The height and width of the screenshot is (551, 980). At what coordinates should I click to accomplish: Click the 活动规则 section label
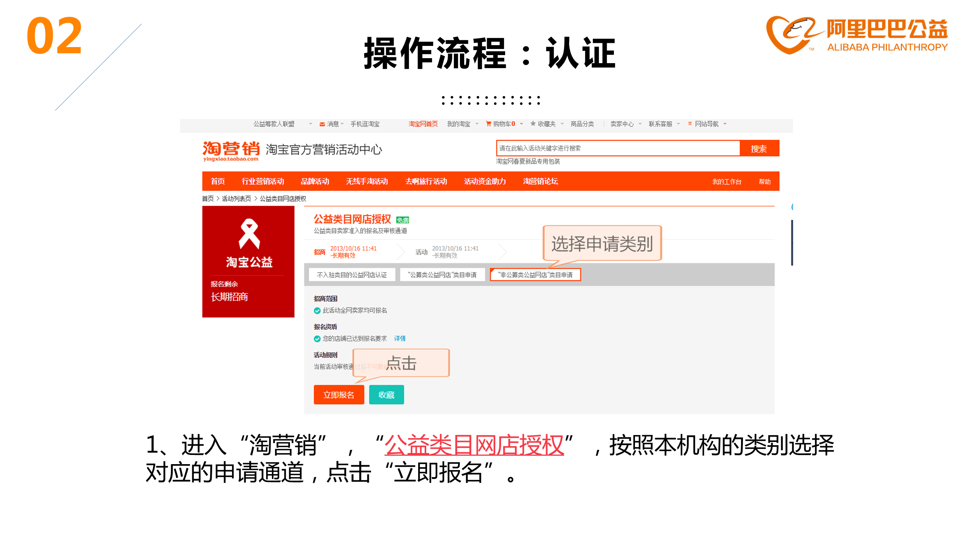pos(325,355)
